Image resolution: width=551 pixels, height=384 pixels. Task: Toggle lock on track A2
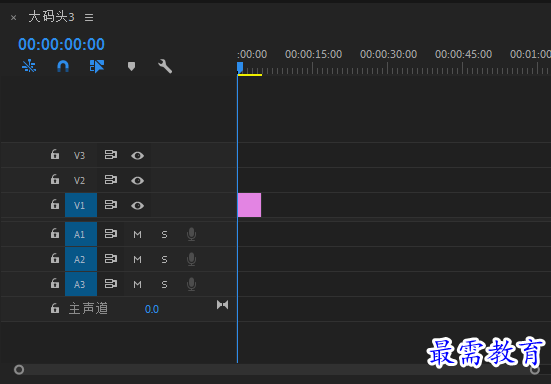(x=55, y=258)
